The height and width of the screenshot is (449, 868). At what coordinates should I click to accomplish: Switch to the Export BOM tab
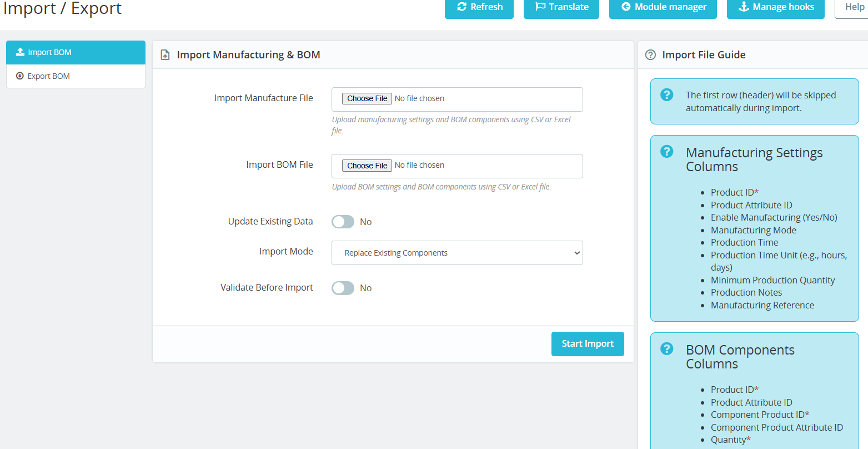(76, 76)
